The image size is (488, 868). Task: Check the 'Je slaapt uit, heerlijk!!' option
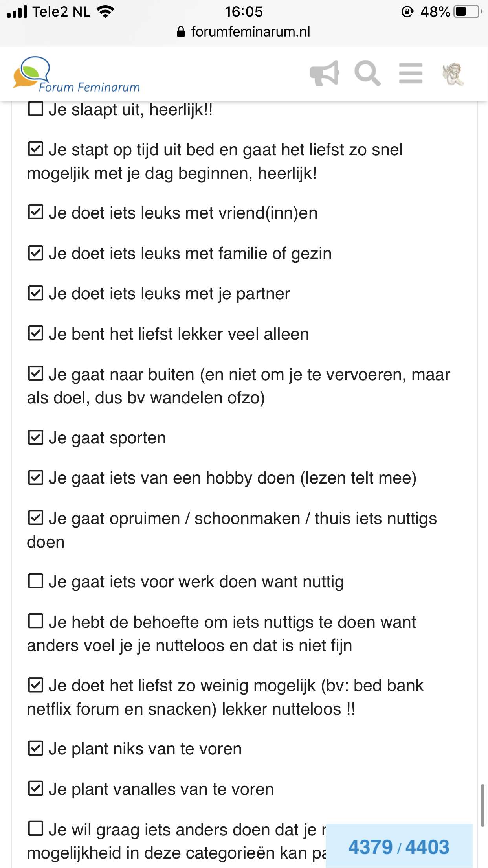click(x=35, y=109)
